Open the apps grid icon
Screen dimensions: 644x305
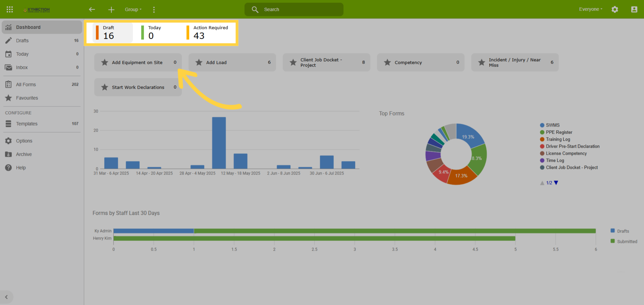point(10,9)
